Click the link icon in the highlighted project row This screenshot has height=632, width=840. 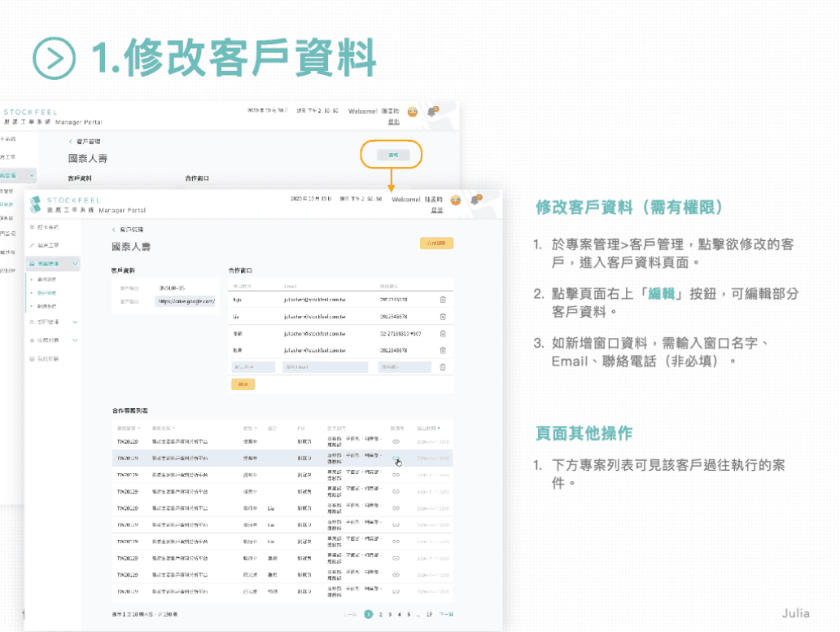[396, 459]
